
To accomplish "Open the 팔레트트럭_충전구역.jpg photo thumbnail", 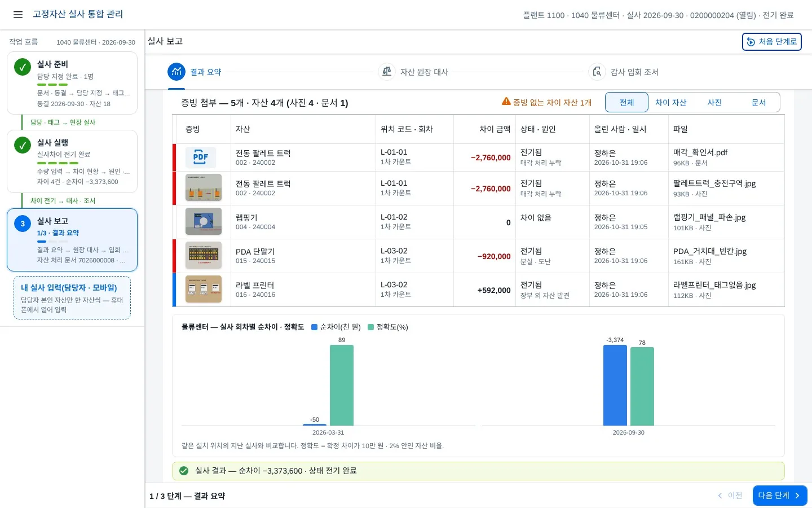I will tap(204, 187).
